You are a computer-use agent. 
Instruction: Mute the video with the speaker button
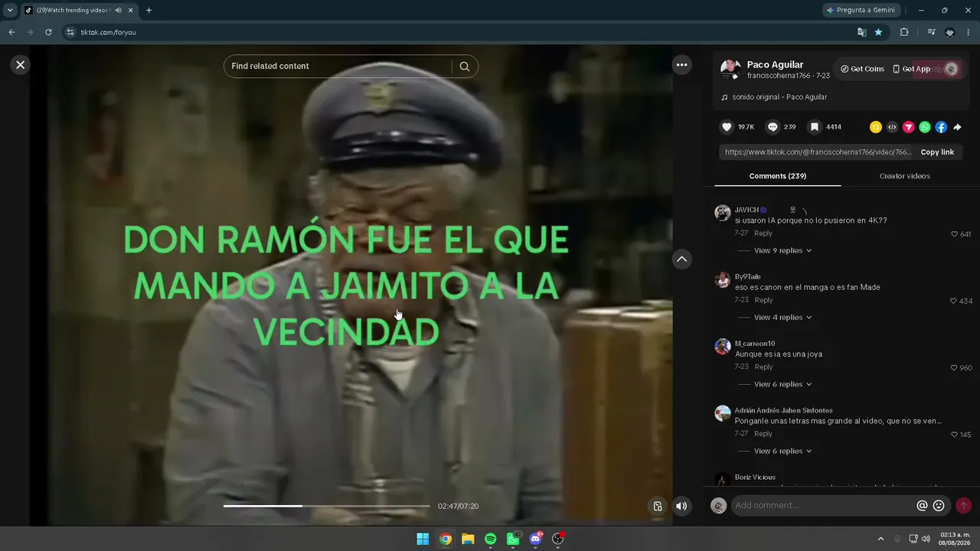pyautogui.click(x=681, y=506)
